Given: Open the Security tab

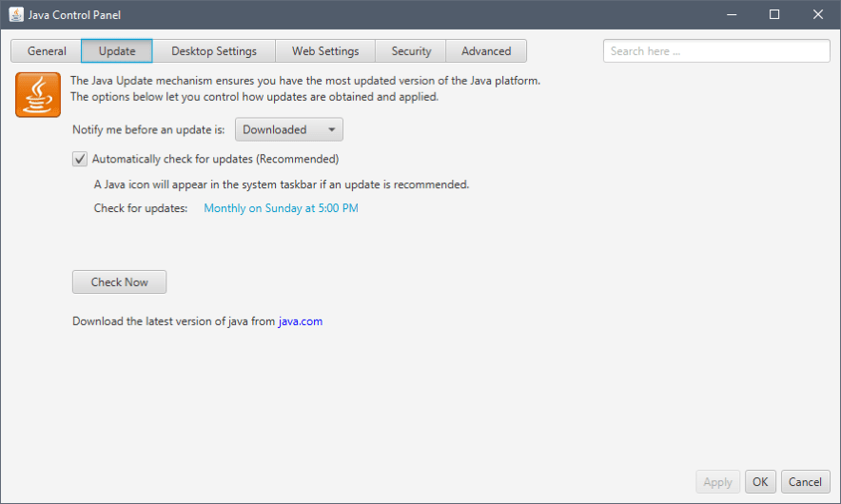Looking at the screenshot, I should [411, 51].
